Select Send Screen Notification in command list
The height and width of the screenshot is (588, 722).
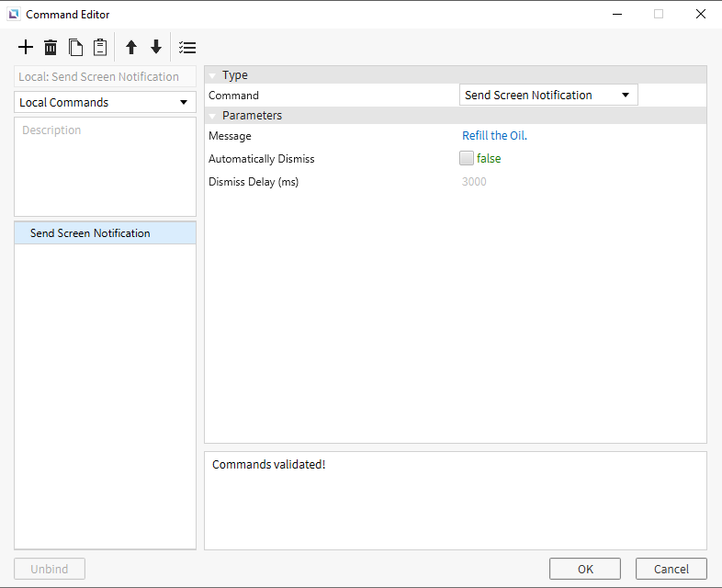click(105, 233)
